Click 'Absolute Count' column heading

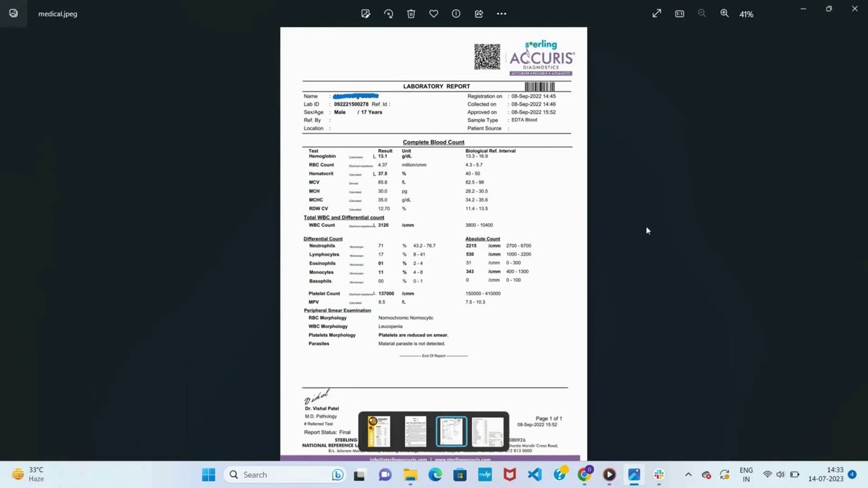(483, 239)
